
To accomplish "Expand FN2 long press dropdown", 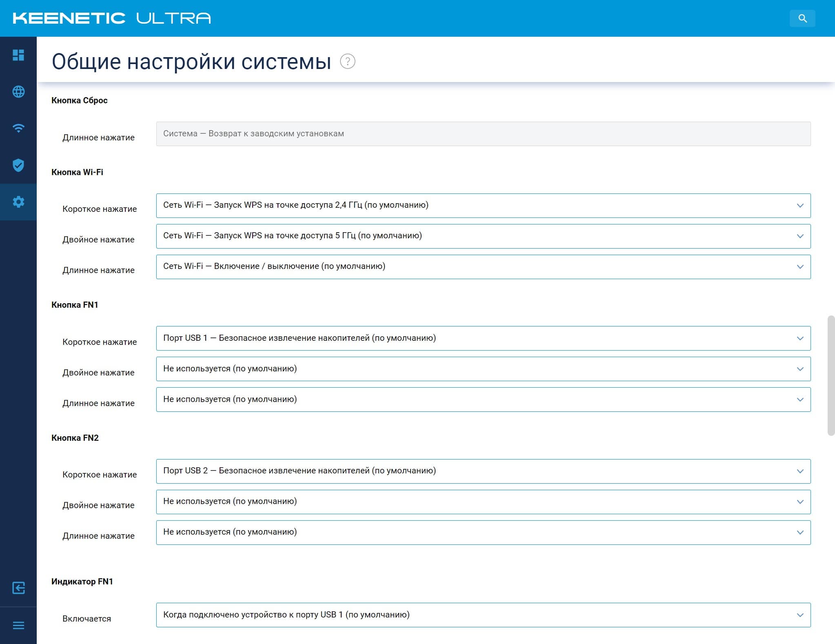I will [x=483, y=532].
